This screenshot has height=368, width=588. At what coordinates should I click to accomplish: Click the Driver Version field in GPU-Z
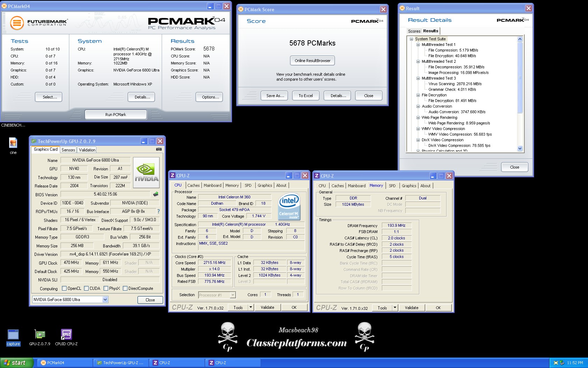pos(110,254)
